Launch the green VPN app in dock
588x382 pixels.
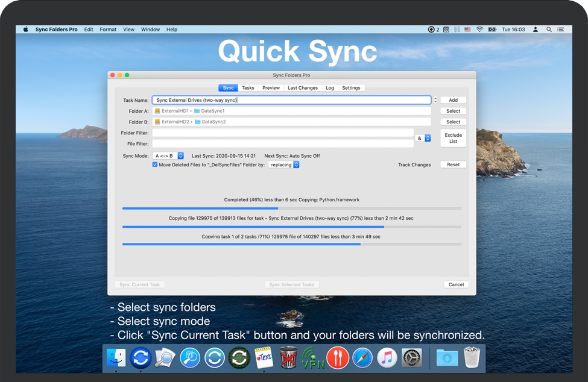313,357
